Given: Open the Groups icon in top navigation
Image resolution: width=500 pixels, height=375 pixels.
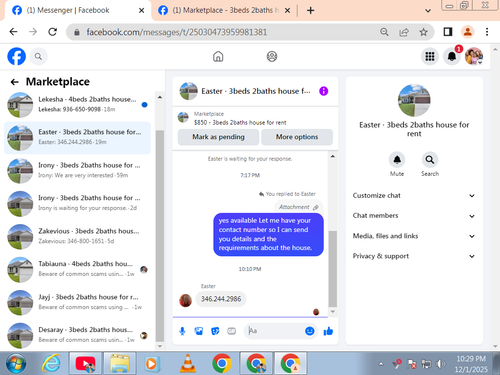Looking at the screenshot, I should click(x=272, y=56).
